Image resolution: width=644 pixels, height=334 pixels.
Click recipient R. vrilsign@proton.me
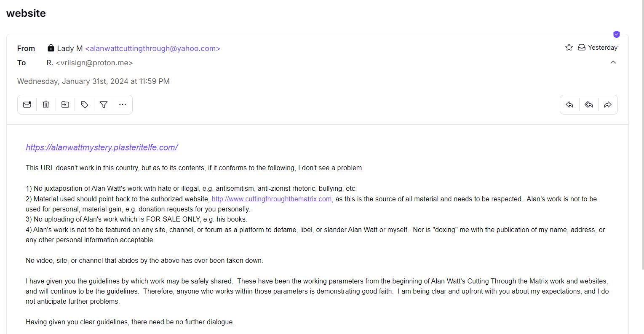tap(90, 63)
